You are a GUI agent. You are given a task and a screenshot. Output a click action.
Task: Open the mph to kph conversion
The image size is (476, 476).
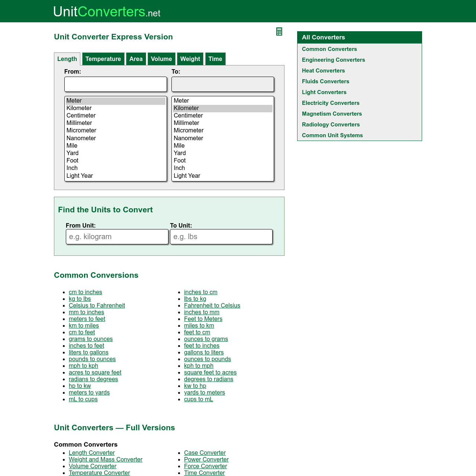click(x=83, y=366)
